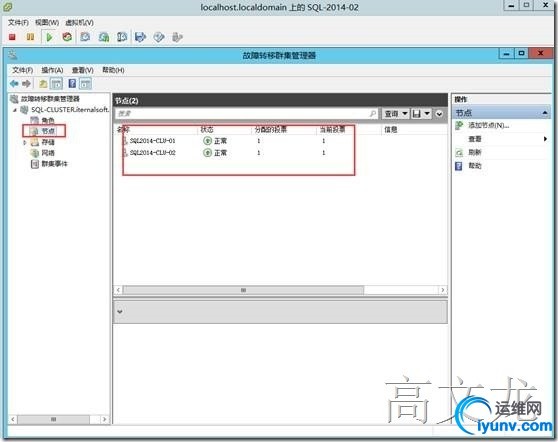558x442 pixels.
Task: Click the node list horizontal scrollbar thumb
Action: (x=243, y=290)
